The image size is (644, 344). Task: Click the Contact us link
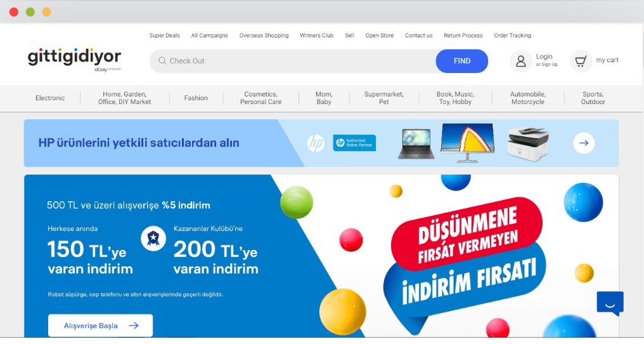pos(418,36)
